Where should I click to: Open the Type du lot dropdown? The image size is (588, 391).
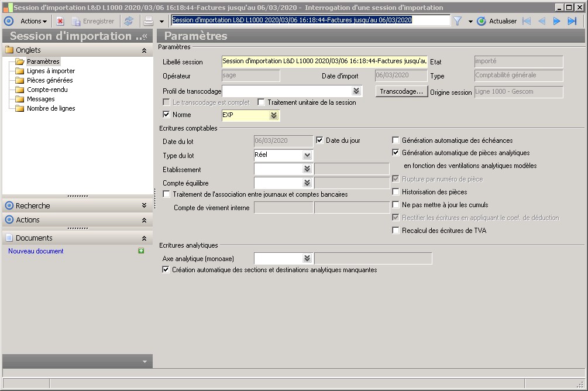click(x=307, y=156)
